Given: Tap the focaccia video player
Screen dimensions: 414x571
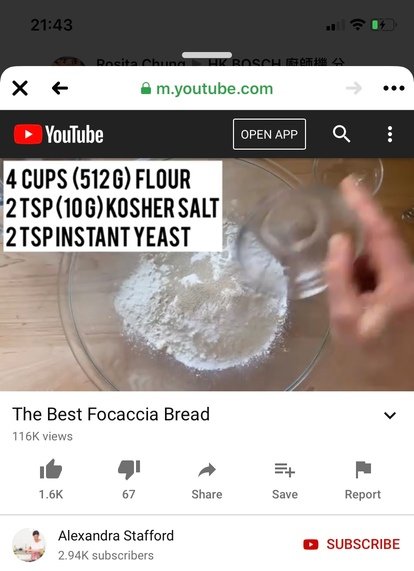Looking at the screenshot, I should pyautogui.click(x=207, y=275).
